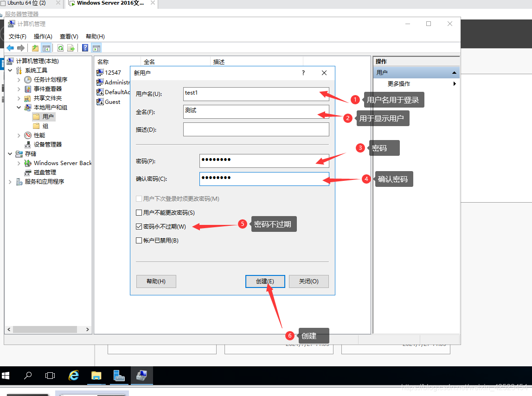
Task: Click the Export List toolbar icon
Action: pos(71,48)
